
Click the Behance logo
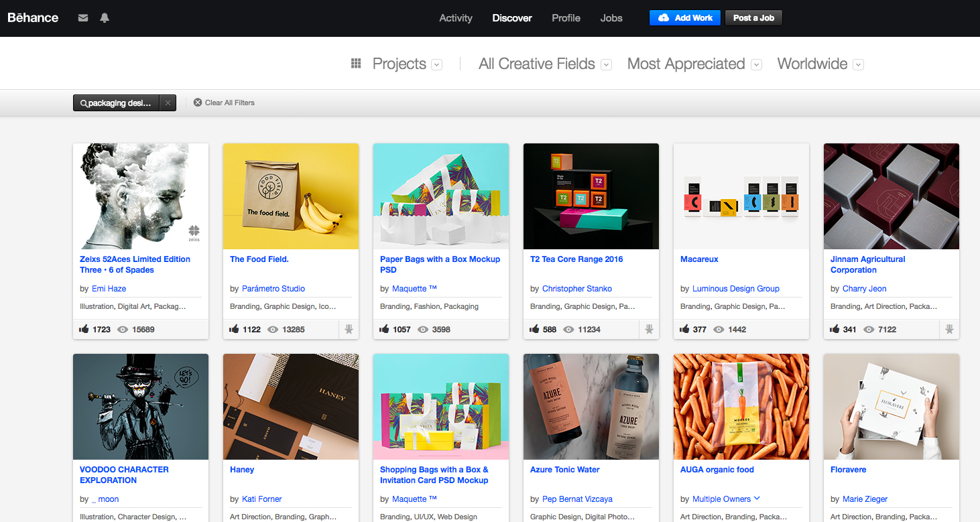pos(32,17)
